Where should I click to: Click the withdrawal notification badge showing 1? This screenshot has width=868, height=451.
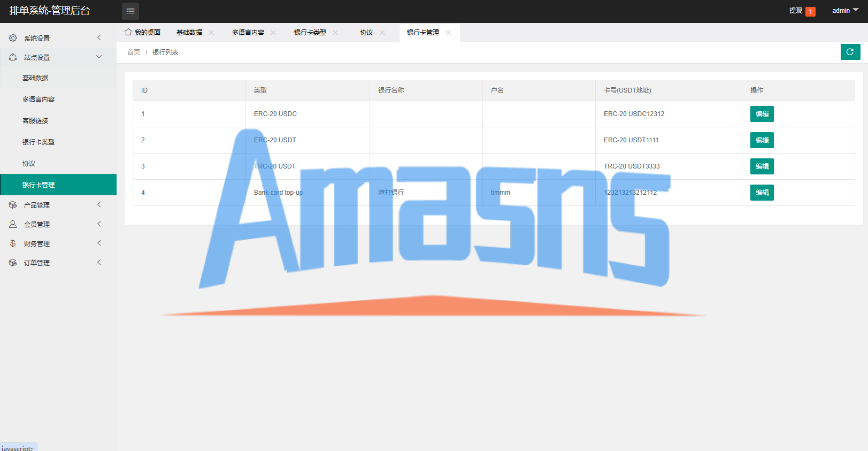point(810,11)
